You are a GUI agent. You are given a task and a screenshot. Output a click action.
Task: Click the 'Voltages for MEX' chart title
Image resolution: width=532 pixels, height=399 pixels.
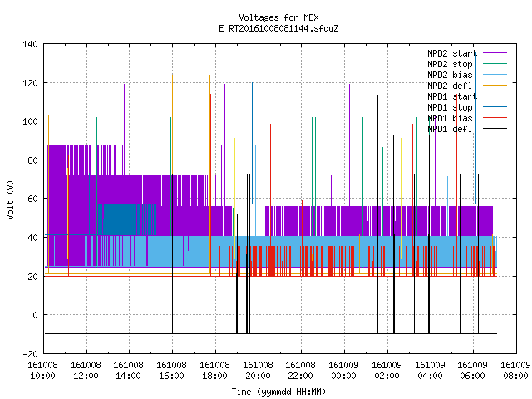pos(278,17)
